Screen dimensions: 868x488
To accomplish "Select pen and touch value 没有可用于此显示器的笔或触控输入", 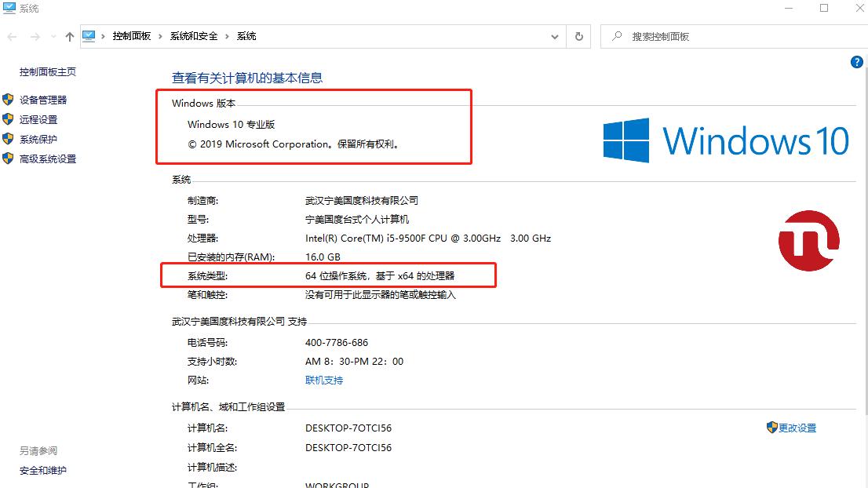I will [381, 295].
